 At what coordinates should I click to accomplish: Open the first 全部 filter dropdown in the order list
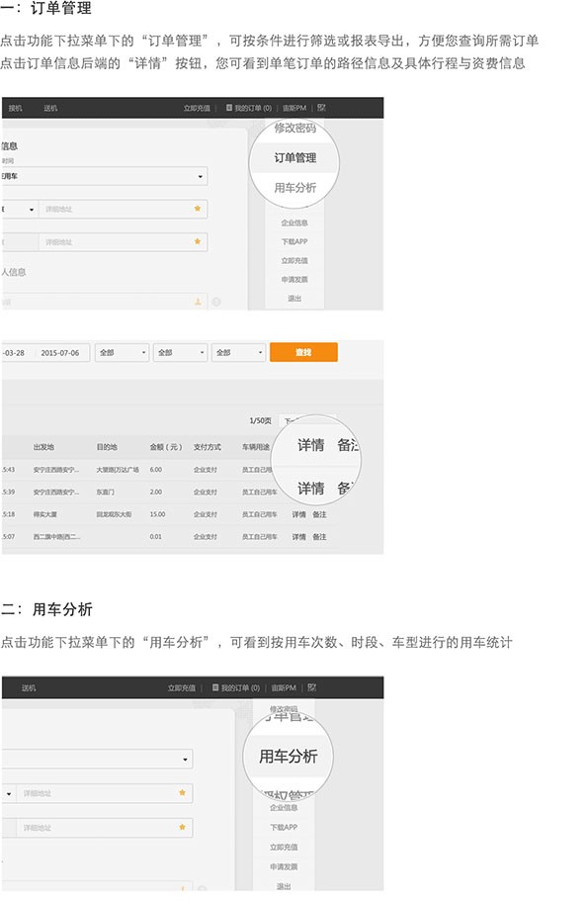pos(122,353)
